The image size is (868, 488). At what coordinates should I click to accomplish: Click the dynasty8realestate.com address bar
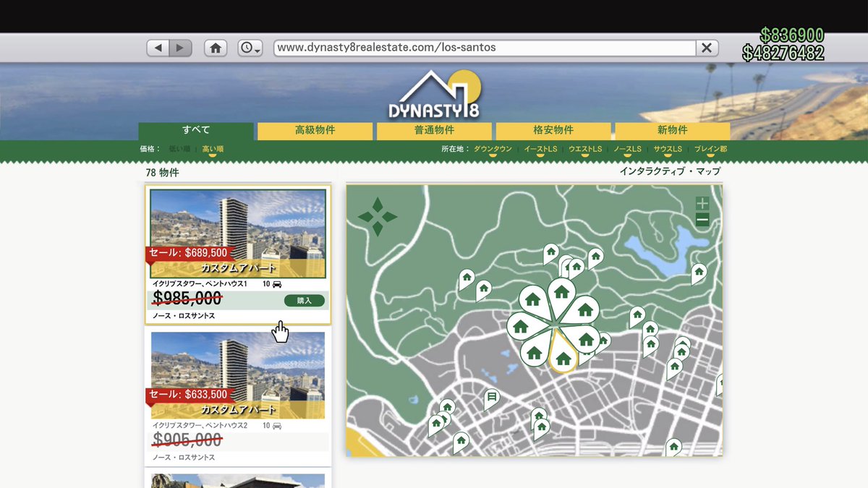485,48
